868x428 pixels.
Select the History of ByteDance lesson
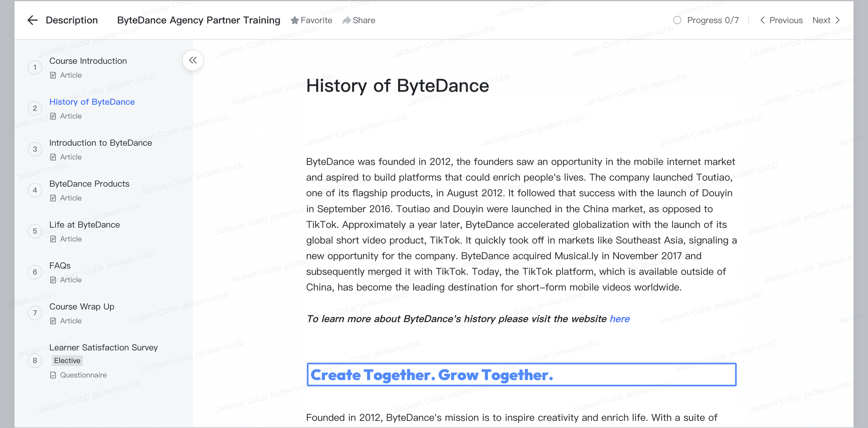coord(92,102)
